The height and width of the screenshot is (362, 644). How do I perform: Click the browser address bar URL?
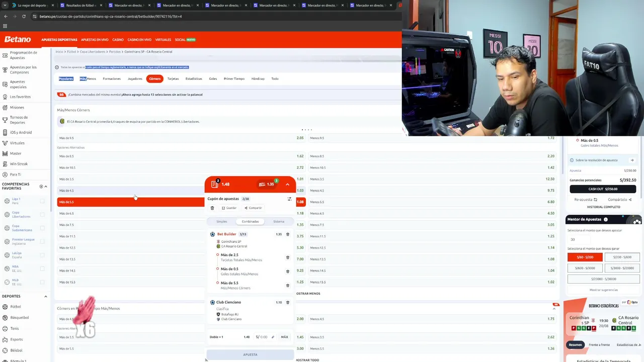pyautogui.click(x=111, y=17)
